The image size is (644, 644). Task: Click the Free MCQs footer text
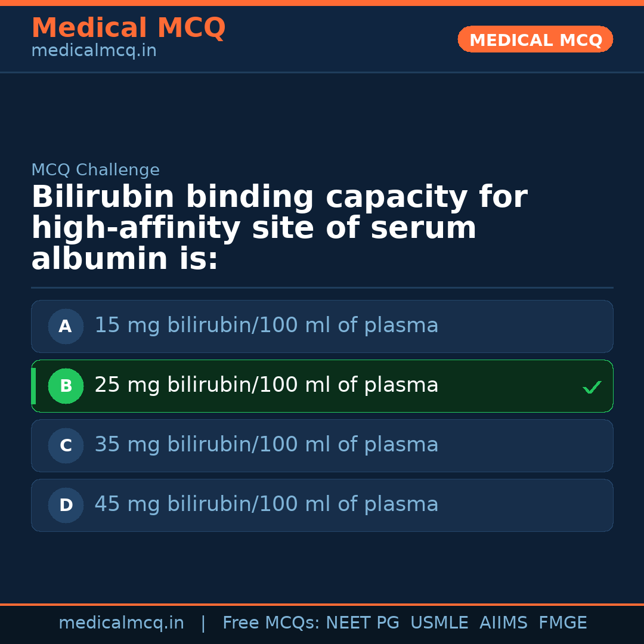coord(271,623)
